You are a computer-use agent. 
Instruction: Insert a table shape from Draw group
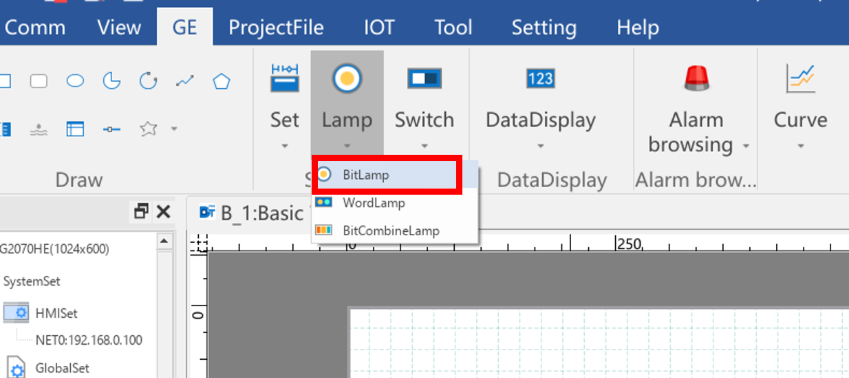75,129
